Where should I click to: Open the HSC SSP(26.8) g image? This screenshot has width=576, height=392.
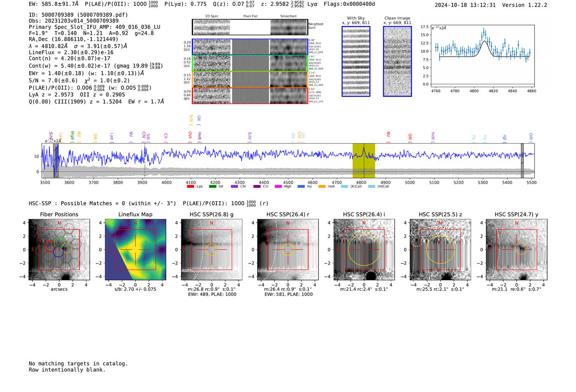[x=211, y=250]
